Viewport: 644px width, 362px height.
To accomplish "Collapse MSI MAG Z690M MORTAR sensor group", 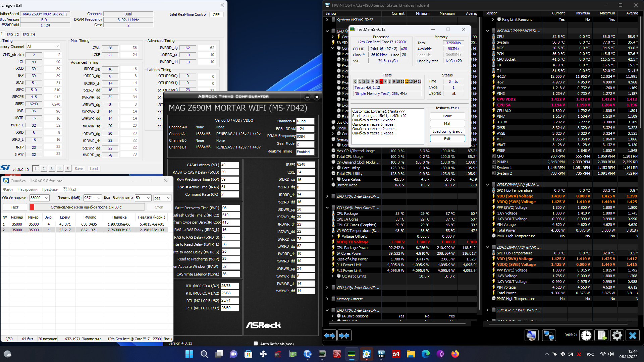I will point(488,31).
